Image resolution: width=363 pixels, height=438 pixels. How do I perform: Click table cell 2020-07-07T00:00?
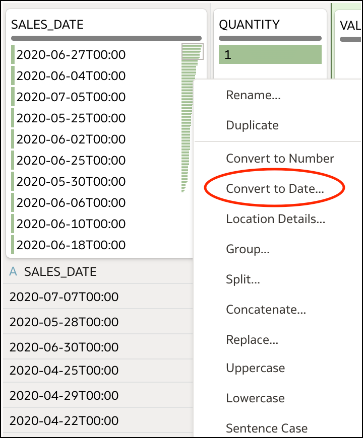[x=98, y=296]
